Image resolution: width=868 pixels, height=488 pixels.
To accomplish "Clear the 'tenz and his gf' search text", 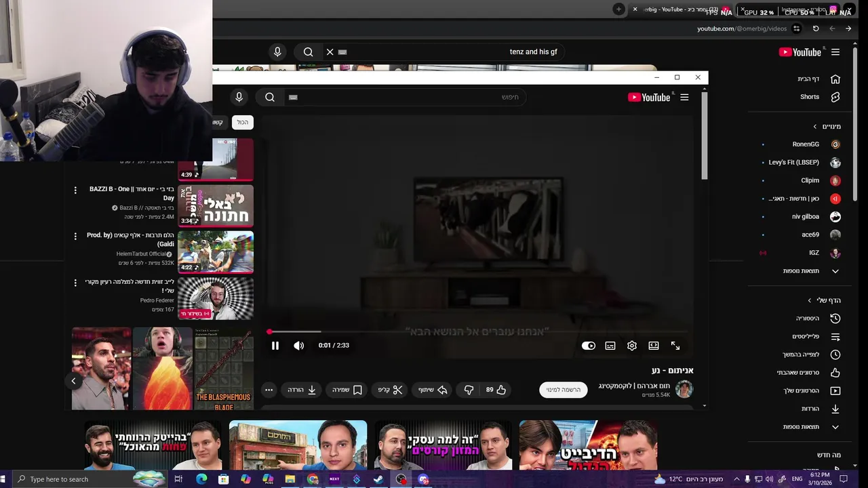I will (x=330, y=52).
